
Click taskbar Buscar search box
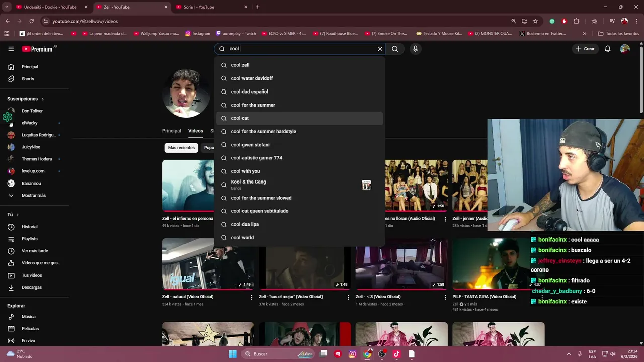click(x=279, y=354)
